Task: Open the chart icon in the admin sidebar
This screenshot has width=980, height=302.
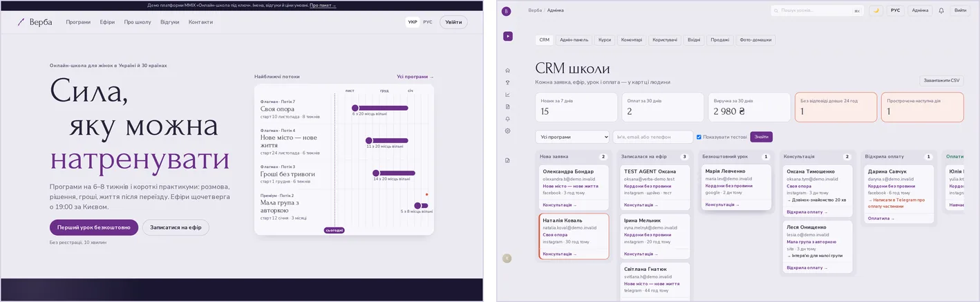Action: pyautogui.click(x=508, y=95)
